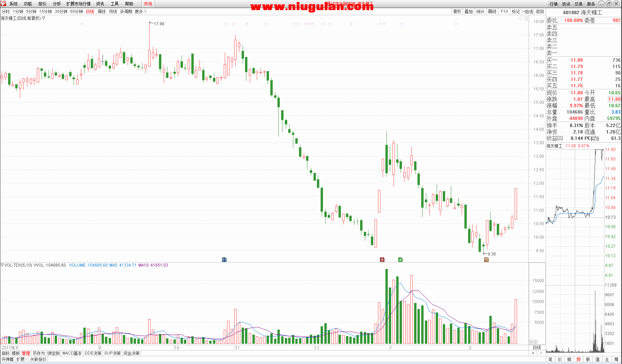Add stock via +自选 button

(528, 11)
